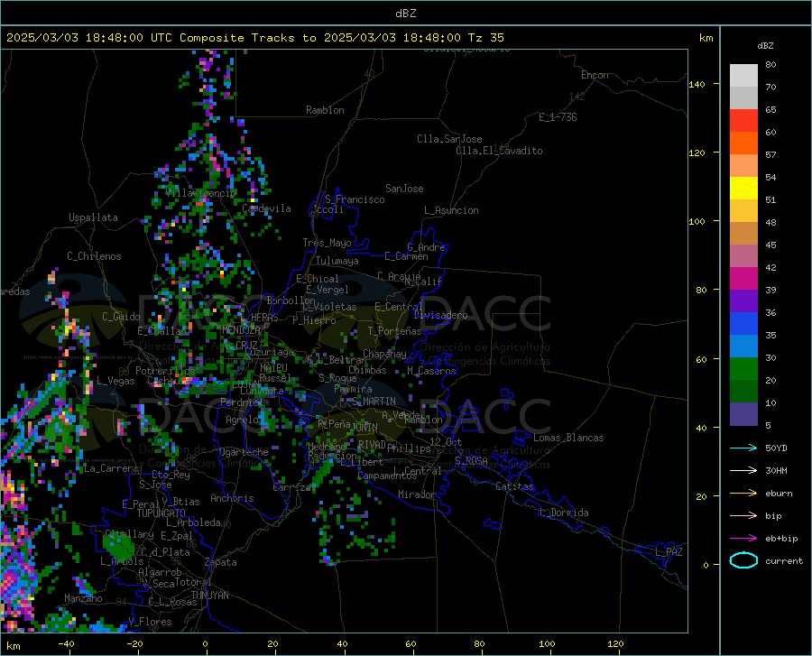Click the TUPUNGATO map label
The width and height of the screenshot is (812, 656).
[161, 513]
